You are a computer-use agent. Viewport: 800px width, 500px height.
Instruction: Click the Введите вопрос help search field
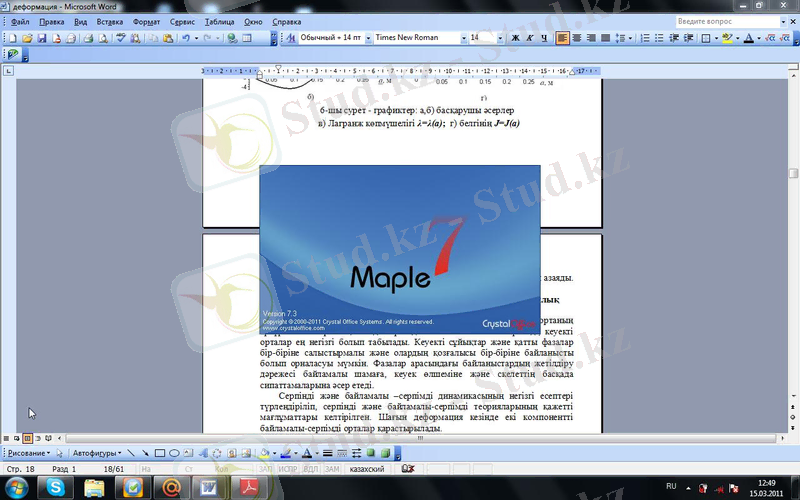coord(728,21)
